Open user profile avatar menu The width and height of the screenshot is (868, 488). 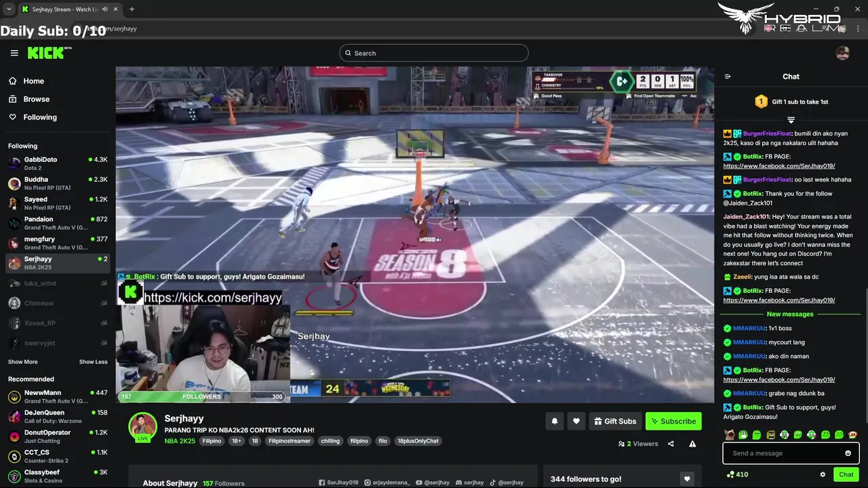[842, 53]
